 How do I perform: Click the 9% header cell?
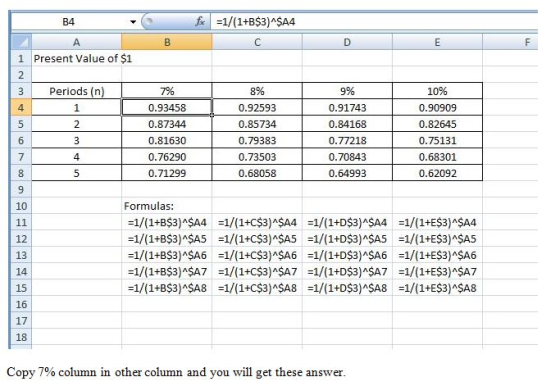[x=347, y=91]
